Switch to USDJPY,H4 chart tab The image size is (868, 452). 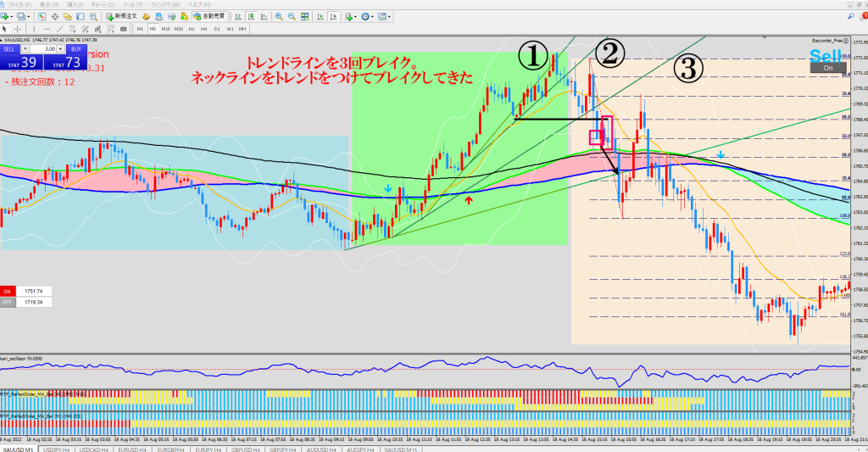coord(57,449)
